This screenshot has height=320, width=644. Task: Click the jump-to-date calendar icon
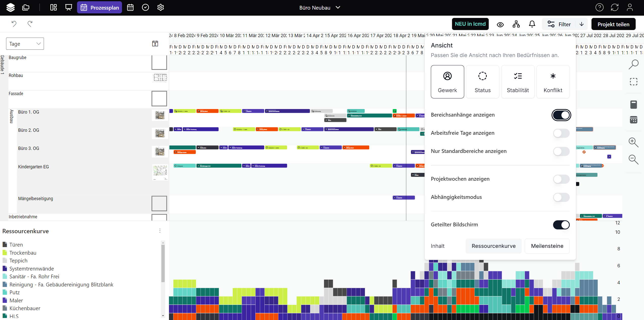(155, 44)
